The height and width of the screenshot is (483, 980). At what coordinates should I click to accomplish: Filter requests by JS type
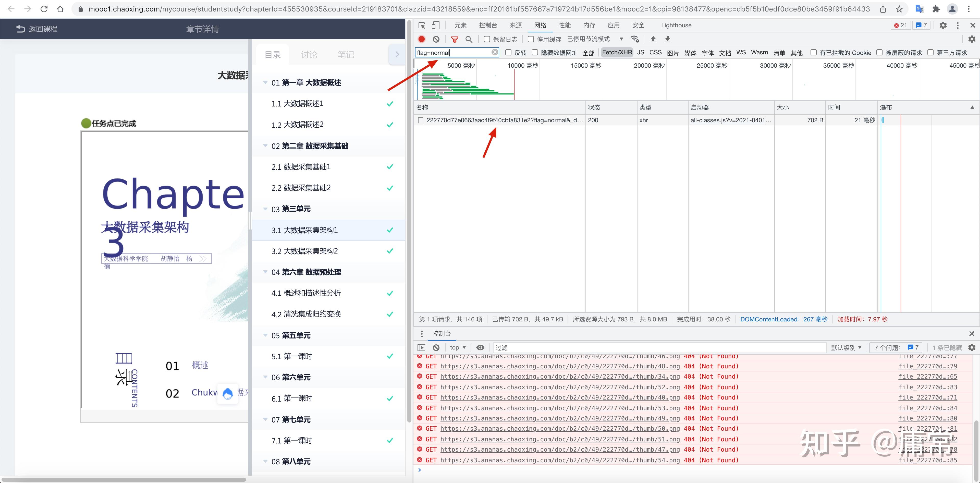(x=641, y=53)
